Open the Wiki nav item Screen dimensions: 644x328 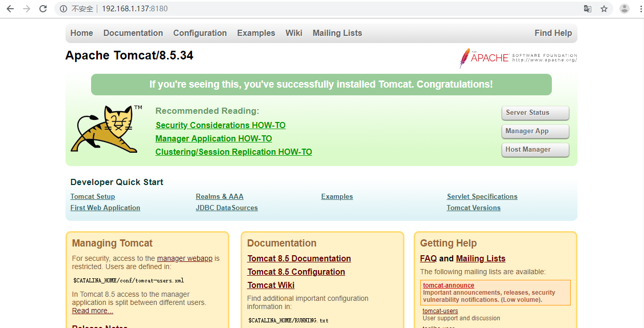pos(294,33)
